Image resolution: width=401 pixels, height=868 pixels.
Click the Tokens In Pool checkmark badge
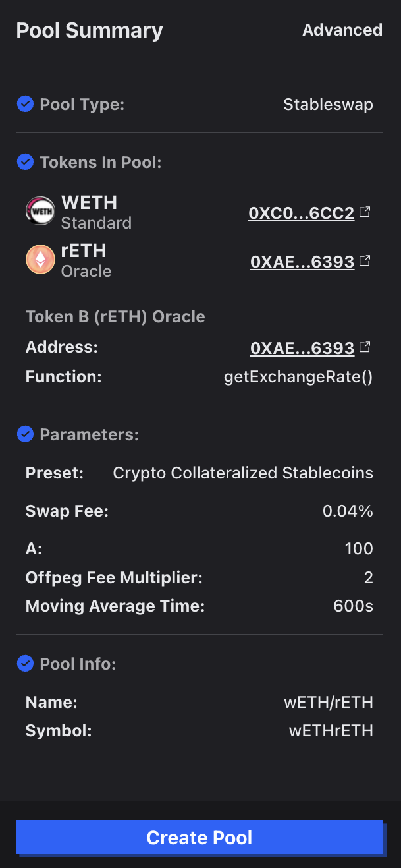pos(25,161)
